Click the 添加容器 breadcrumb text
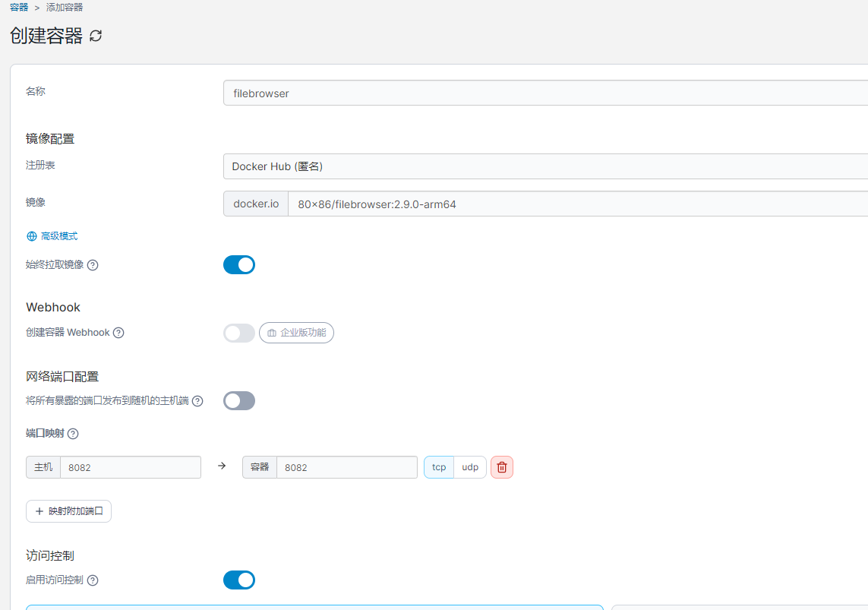The height and width of the screenshot is (610, 868). click(65, 7)
